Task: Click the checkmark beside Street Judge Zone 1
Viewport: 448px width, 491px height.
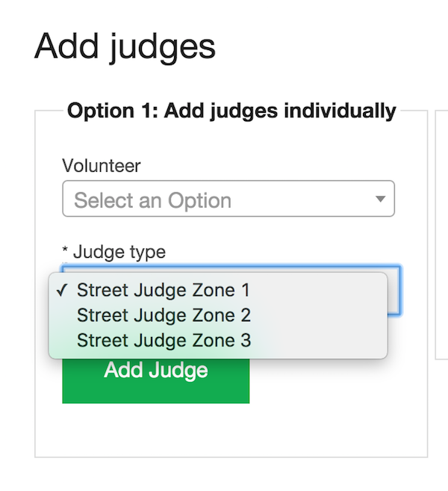Action: [63, 291]
